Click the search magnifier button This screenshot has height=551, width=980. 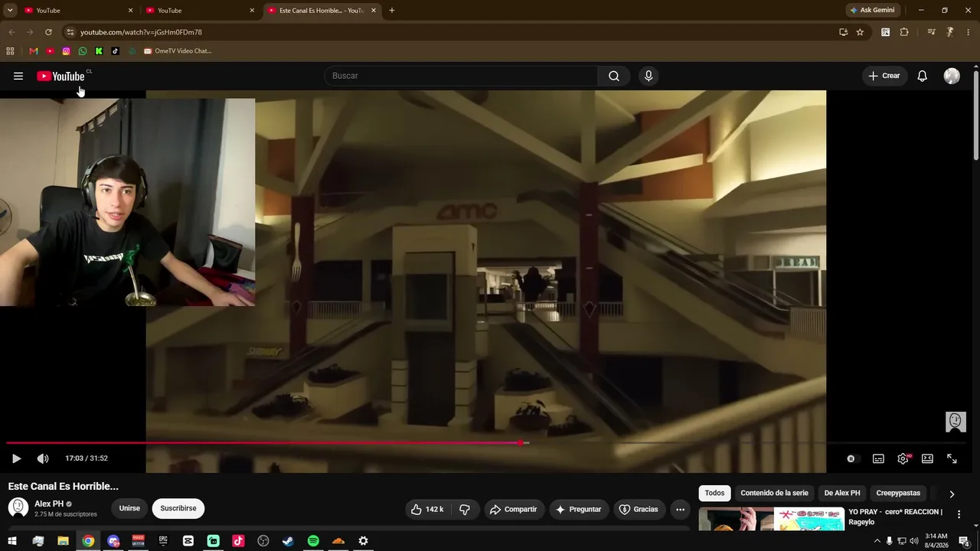(x=614, y=76)
